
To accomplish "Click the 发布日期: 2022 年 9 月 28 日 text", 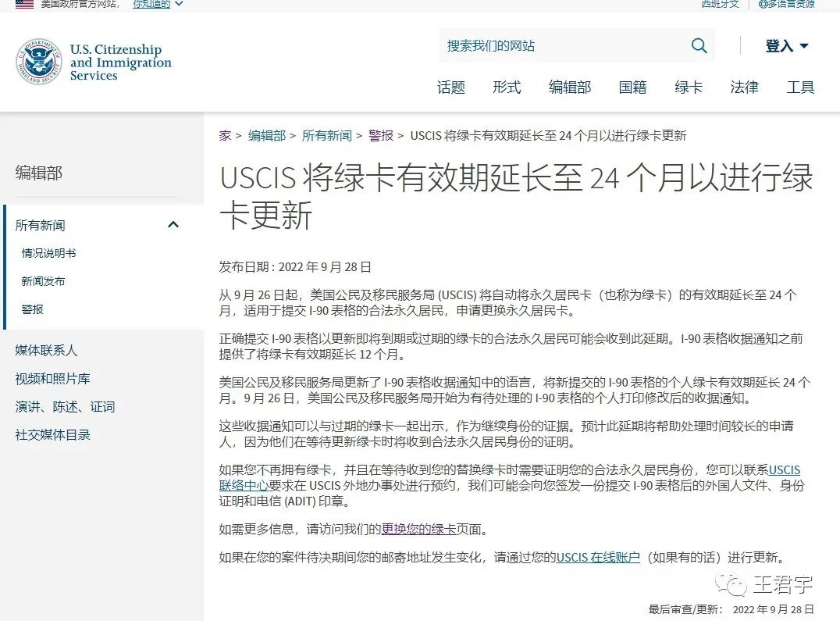I will coord(295,267).
